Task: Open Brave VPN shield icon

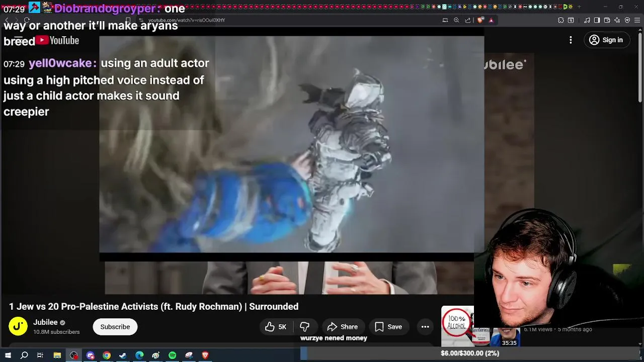Action: click(627, 20)
